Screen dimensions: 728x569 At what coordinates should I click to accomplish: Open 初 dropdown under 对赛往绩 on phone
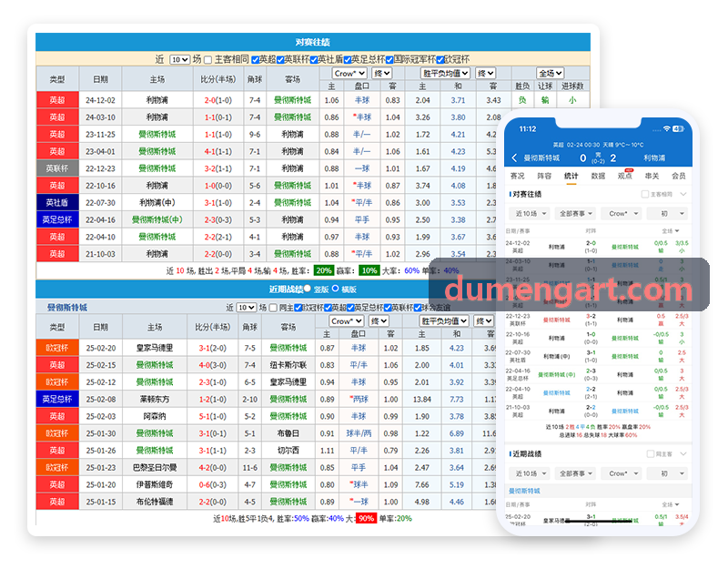(x=667, y=214)
